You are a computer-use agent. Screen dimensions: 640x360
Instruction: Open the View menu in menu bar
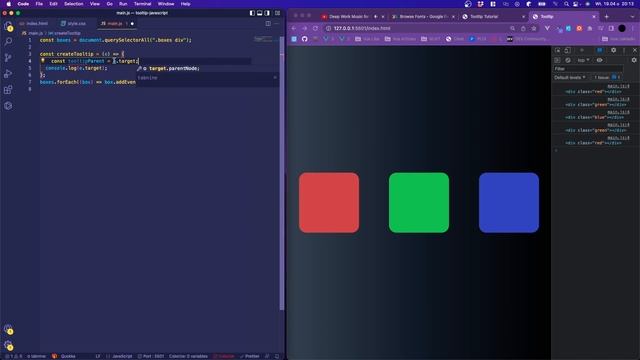click(x=95, y=4)
